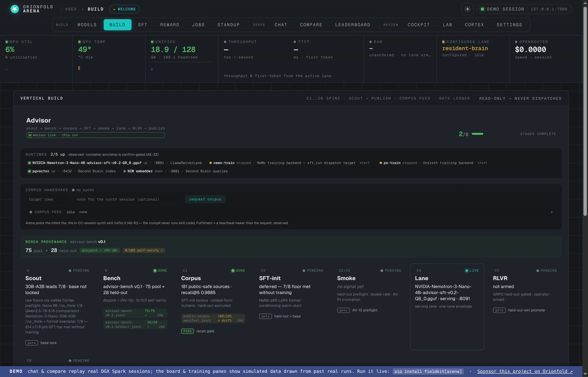Screen dimensions: 588x377
Task: Select advisor-bench-v0.1.jsonl file row
Action: click(x=135, y=313)
